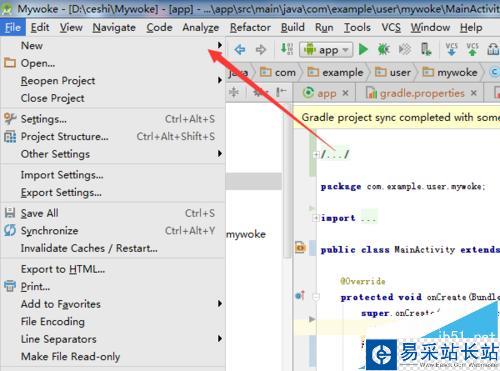The height and width of the screenshot is (371, 500).
Task: Click the Forward navigation arrow icon
Action: click(261, 50)
